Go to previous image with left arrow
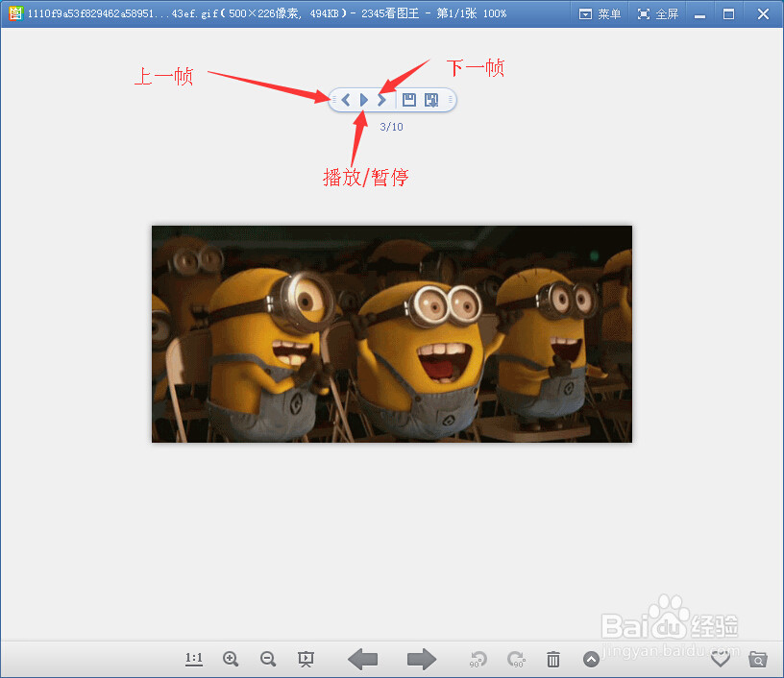 click(x=363, y=659)
